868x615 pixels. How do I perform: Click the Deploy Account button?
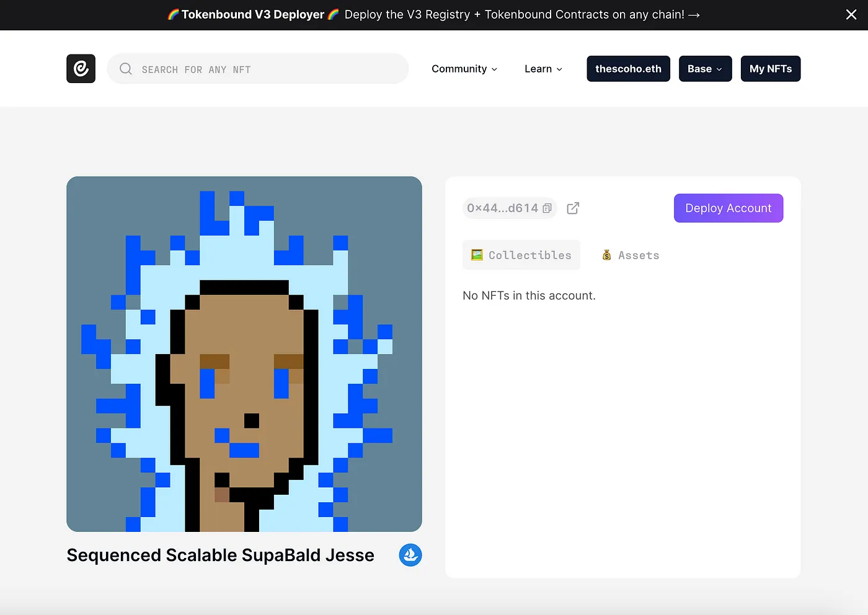728,208
